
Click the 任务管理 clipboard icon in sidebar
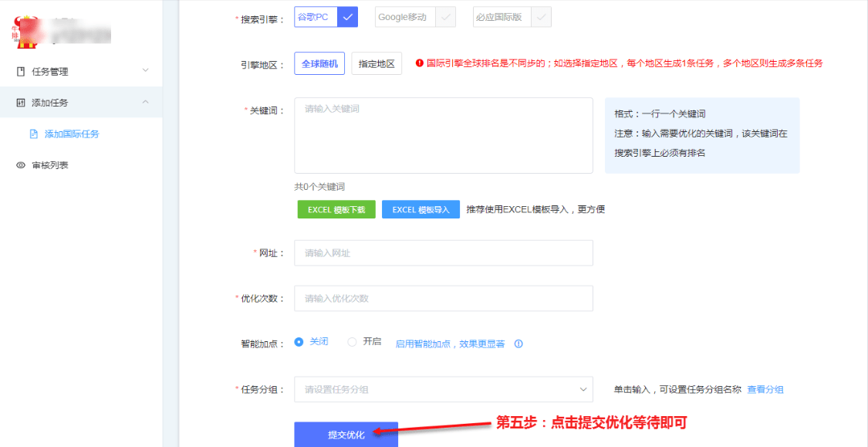pyautogui.click(x=21, y=71)
